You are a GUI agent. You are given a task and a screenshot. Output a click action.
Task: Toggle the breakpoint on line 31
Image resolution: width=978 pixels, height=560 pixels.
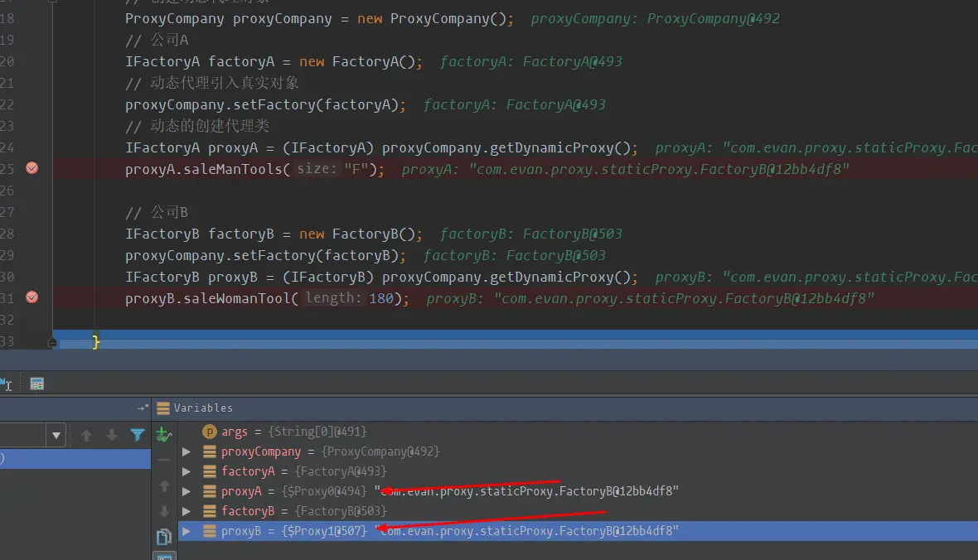pos(31,297)
